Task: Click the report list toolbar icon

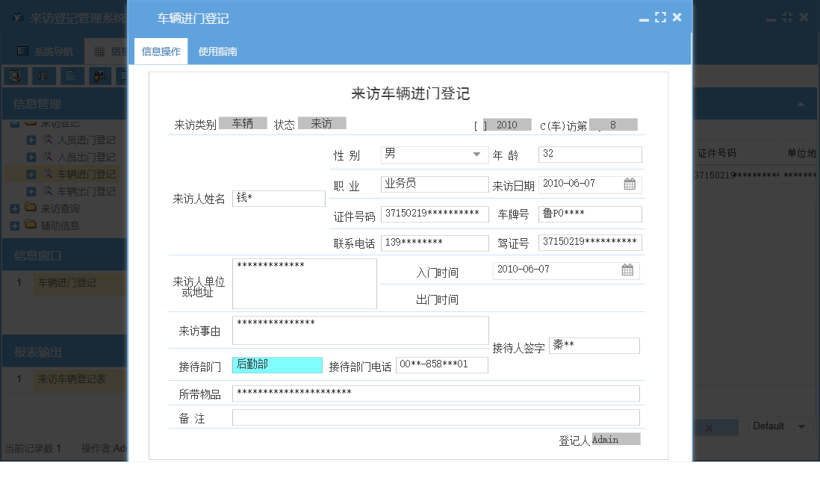Action: (x=44, y=75)
